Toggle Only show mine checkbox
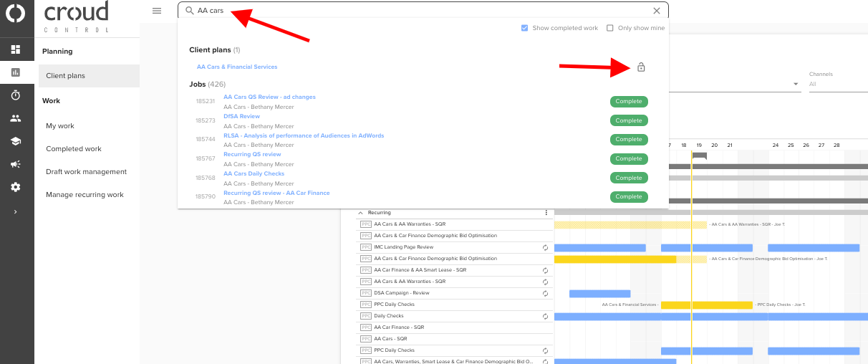The height and width of the screenshot is (364, 868). pos(610,28)
